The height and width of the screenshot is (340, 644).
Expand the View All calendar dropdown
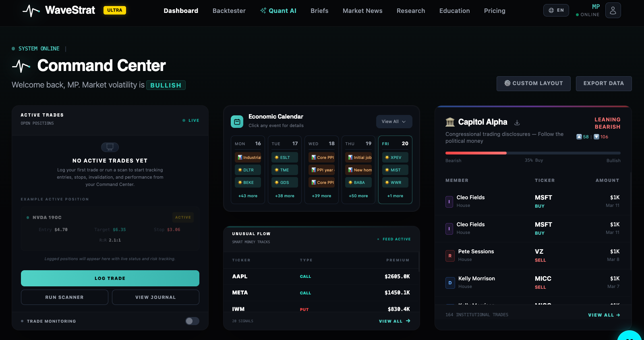click(394, 121)
